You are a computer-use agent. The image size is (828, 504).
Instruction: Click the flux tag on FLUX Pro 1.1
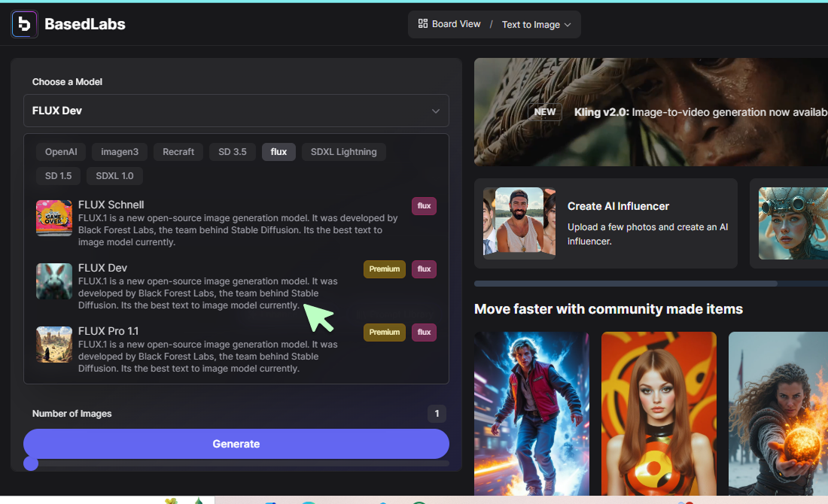click(x=424, y=332)
